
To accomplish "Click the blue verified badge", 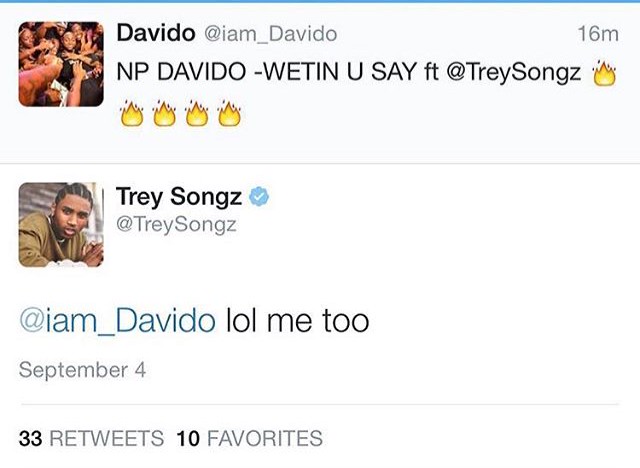I will point(259,198).
